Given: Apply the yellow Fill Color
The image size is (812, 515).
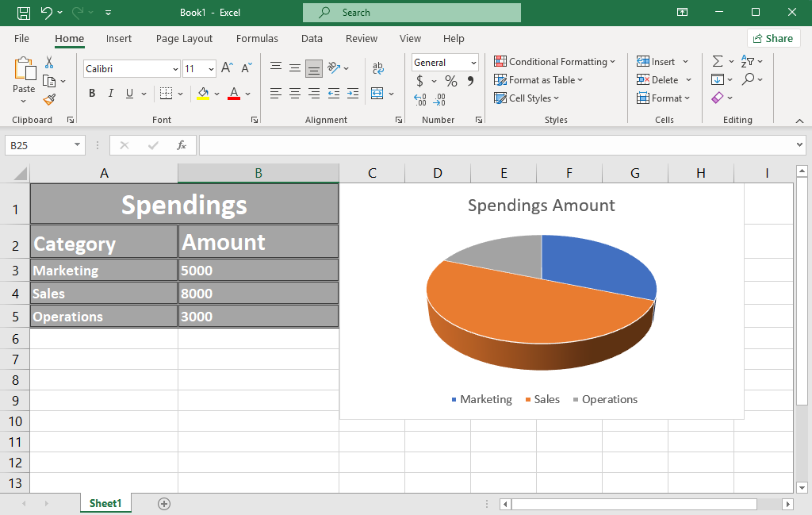Looking at the screenshot, I should coord(203,94).
